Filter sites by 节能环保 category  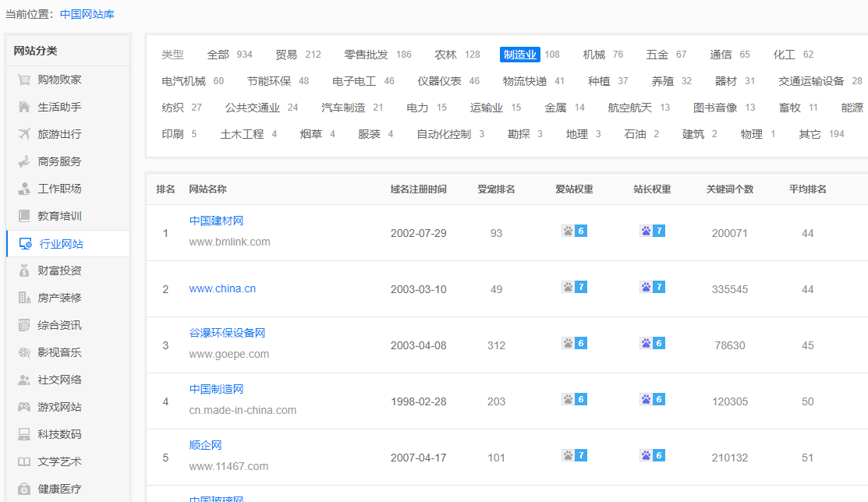tap(267, 81)
